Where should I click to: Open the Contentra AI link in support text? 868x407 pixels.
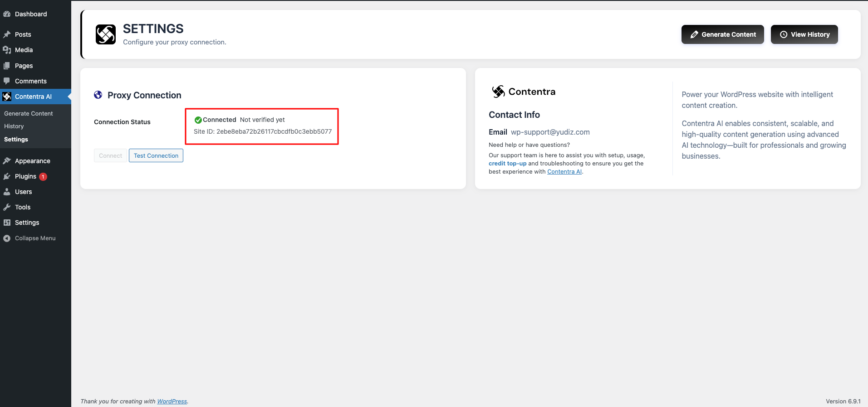[564, 171]
